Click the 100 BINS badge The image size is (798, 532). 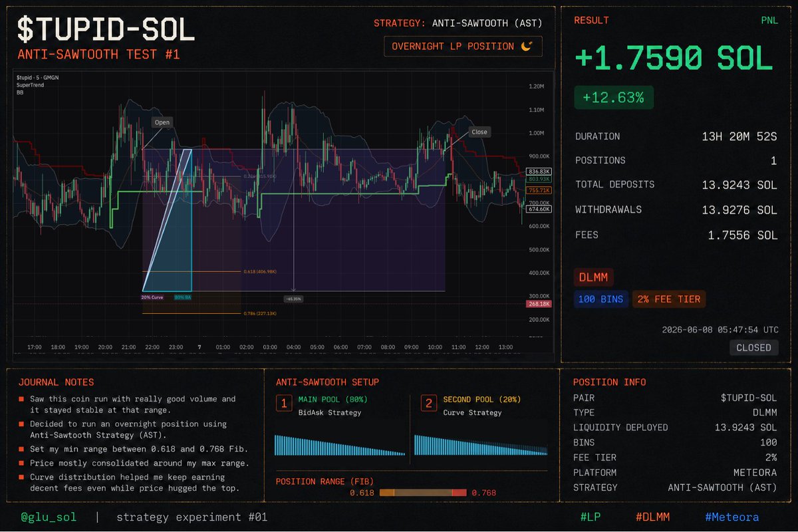[x=600, y=299]
